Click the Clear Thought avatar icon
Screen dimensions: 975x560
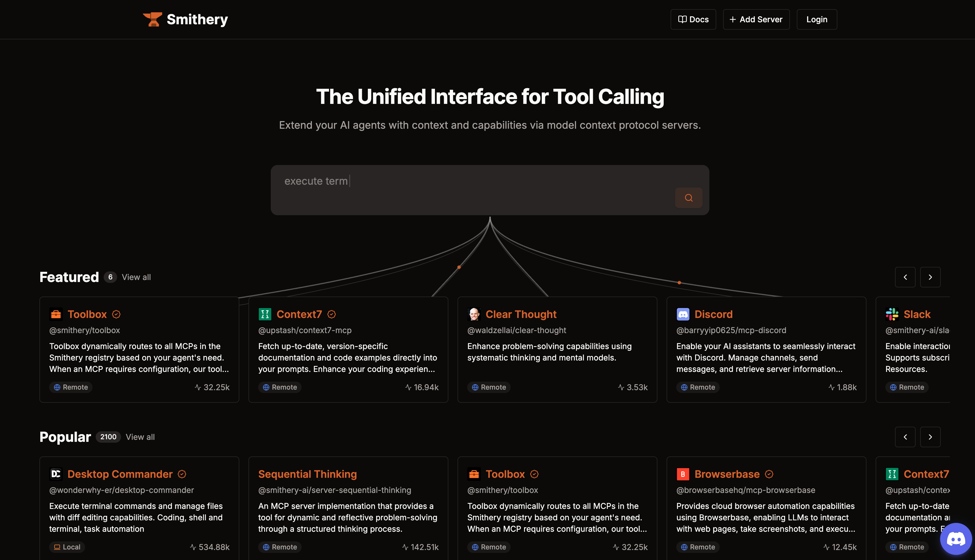pyautogui.click(x=474, y=314)
